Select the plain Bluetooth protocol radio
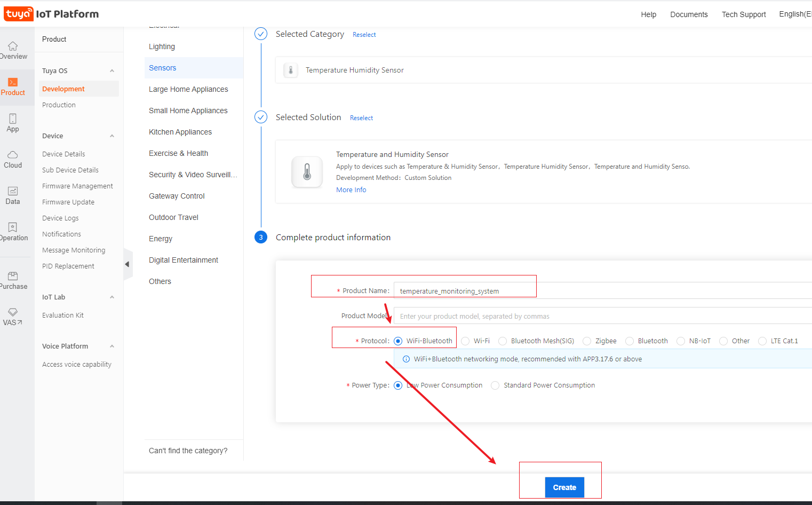The width and height of the screenshot is (812, 505). click(x=630, y=341)
